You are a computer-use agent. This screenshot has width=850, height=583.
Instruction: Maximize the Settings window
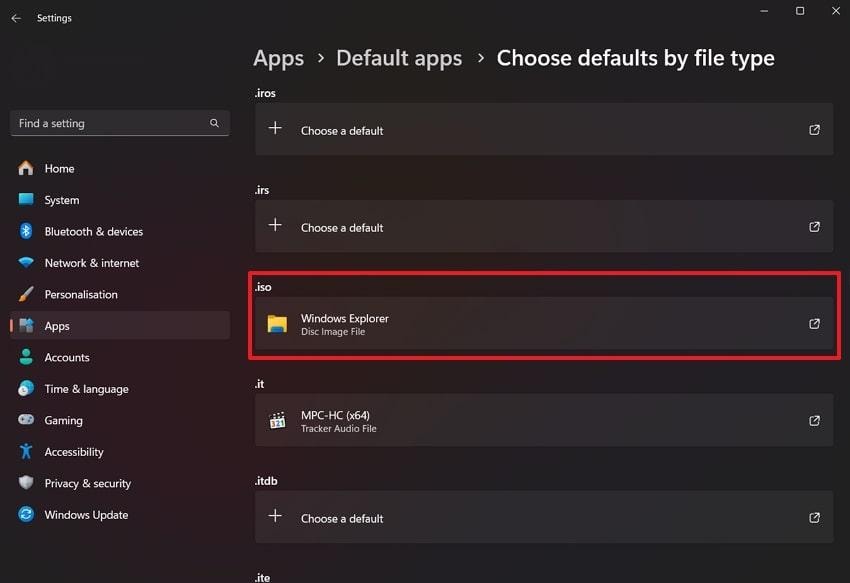pyautogui.click(x=800, y=11)
